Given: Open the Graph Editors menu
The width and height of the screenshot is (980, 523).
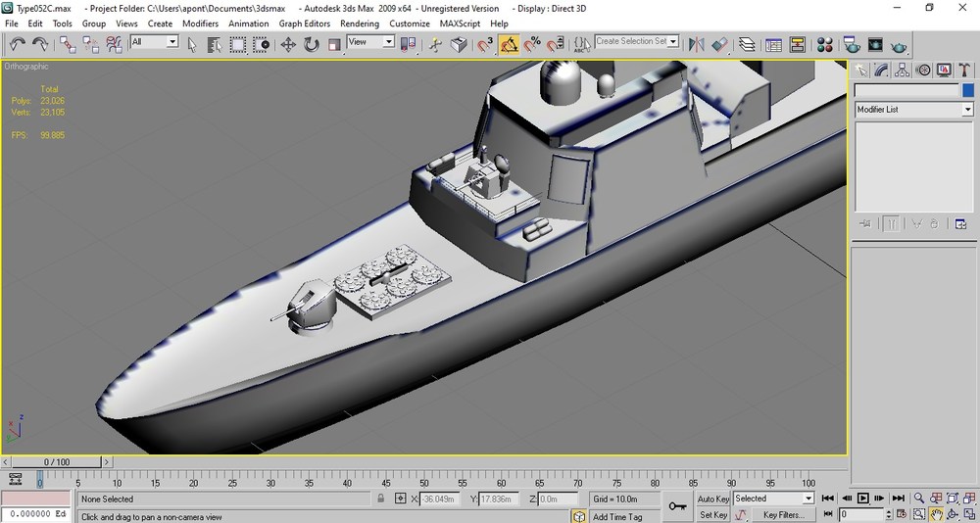Looking at the screenshot, I should click(x=305, y=24).
